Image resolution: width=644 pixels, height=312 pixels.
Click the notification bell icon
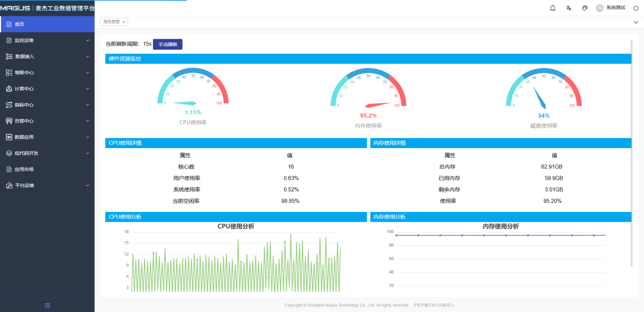tap(553, 8)
